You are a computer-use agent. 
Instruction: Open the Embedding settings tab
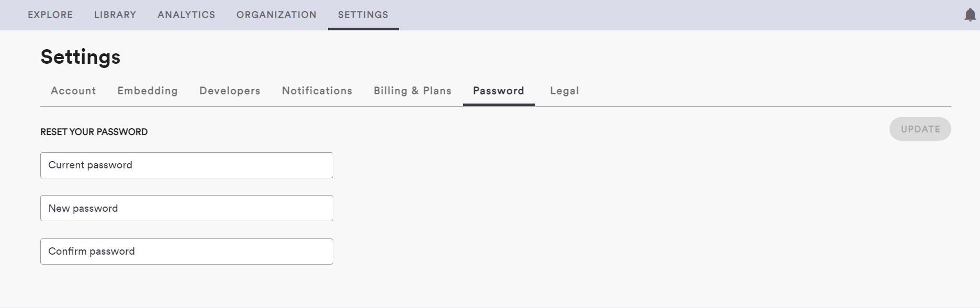click(148, 90)
